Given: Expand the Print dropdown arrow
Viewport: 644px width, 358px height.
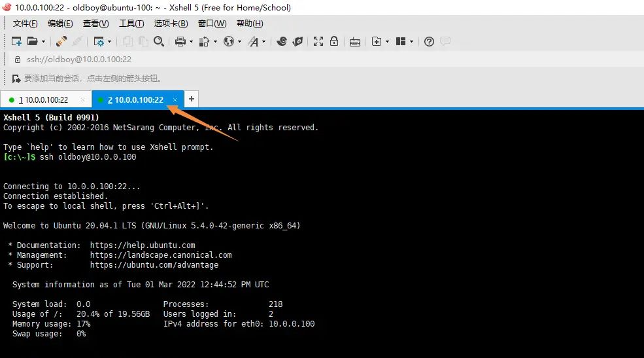Looking at the screenshot, I should [x=191, y=41].
